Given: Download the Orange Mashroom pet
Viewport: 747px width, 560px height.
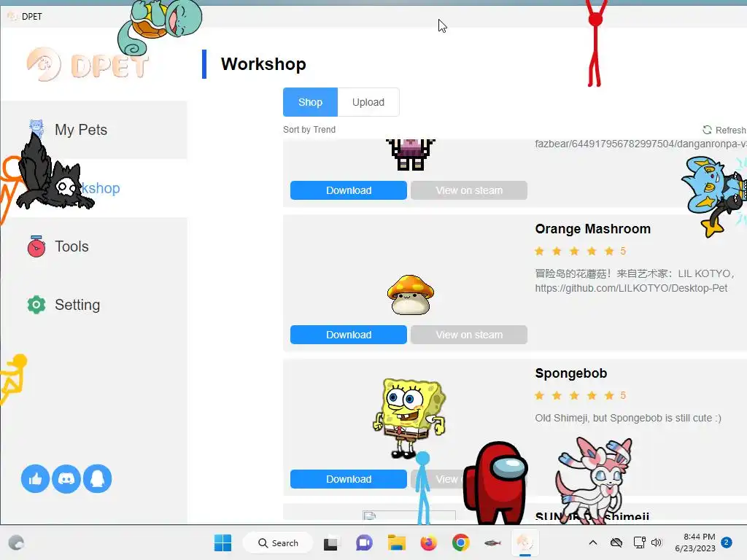Looking at the screenshot, I should [348, 335].
